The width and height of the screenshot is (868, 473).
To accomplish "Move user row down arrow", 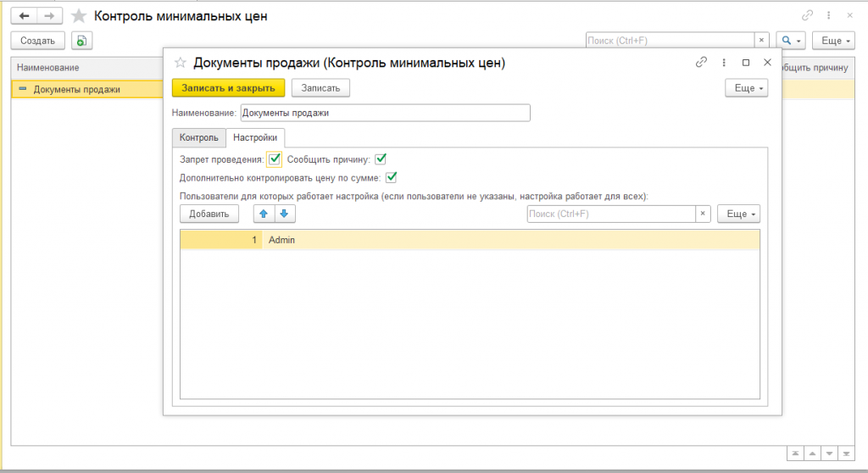I will [284, 214].
